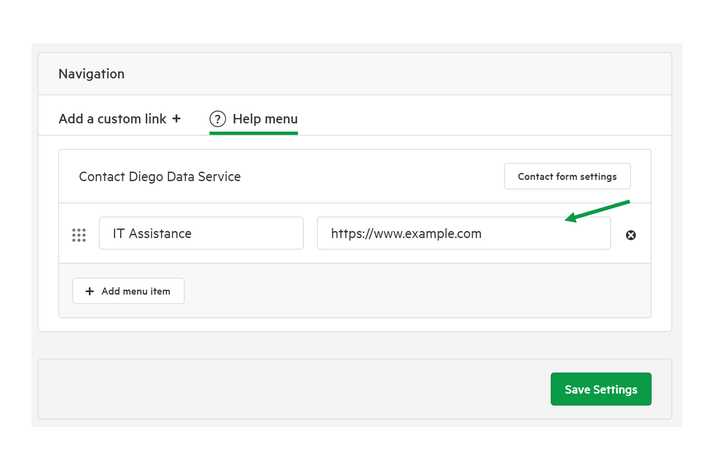The image size is (720, 464).
Task: Click the blank space right of Help menu tab
Action: point(484,119)
